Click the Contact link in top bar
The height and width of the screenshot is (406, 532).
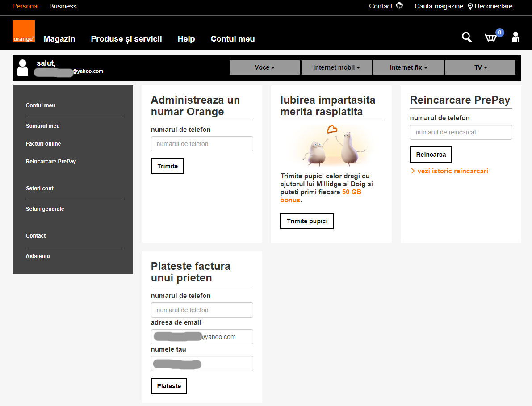(381, 6)
